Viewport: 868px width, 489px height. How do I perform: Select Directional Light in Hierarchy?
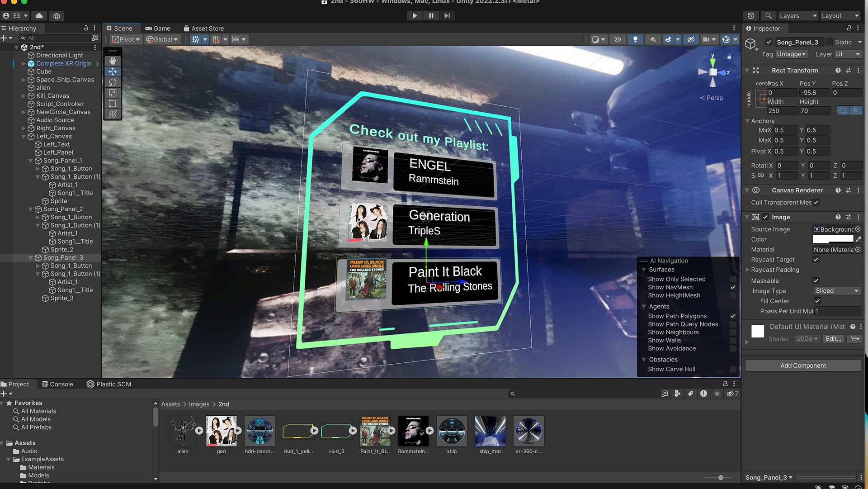(x=59, y=56)
